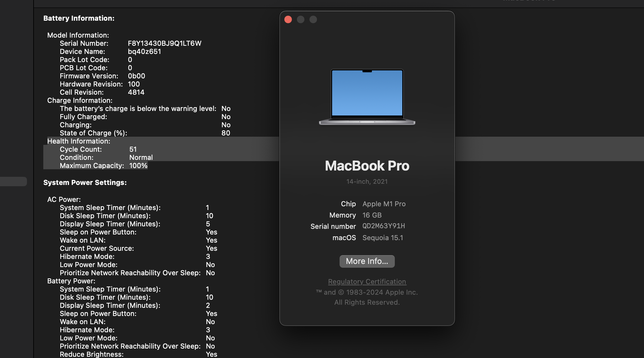Select the highlighted sidebar item on left edge
Screen dimensions: 644x358
coord(13,182)
